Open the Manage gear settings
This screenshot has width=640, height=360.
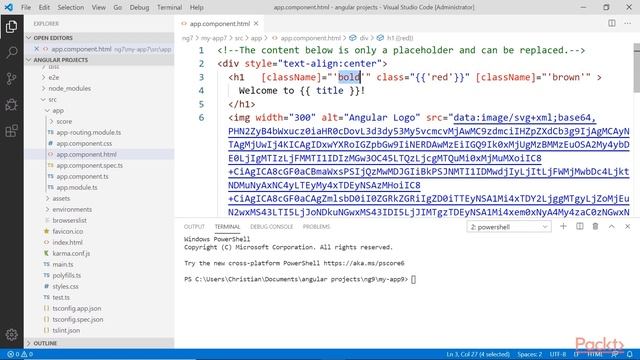pos(11,335)
